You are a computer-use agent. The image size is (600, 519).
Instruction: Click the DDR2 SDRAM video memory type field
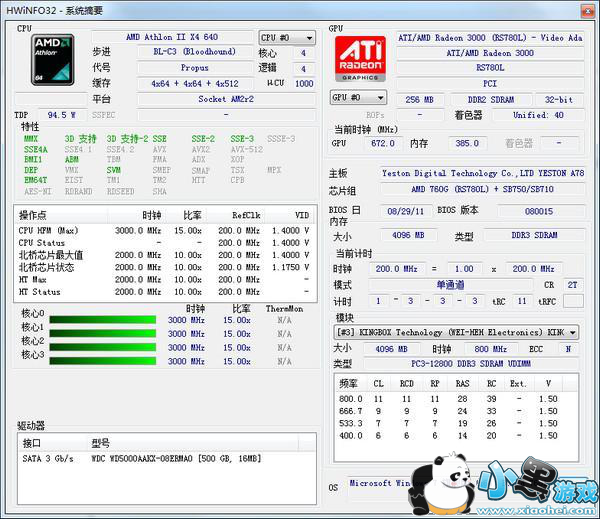coord(491,100)
